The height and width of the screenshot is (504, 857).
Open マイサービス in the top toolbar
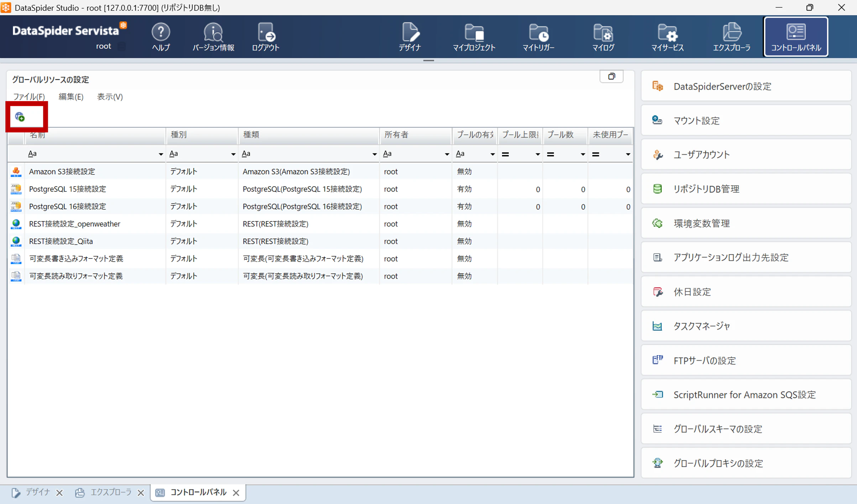667,37
